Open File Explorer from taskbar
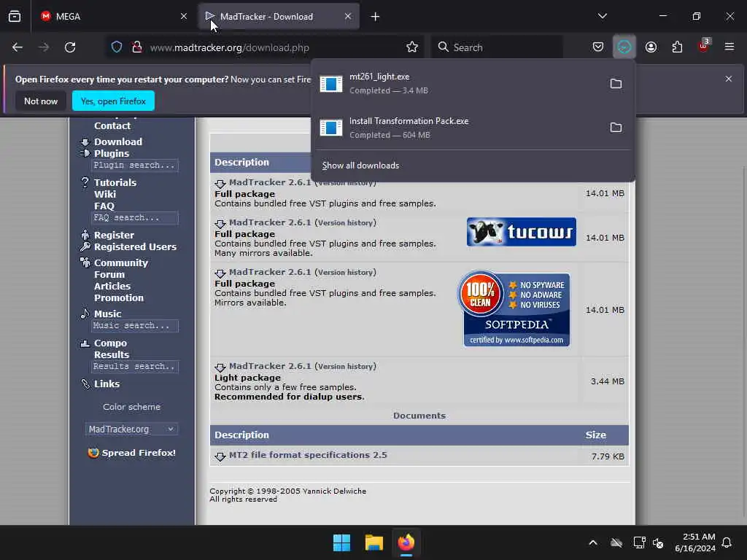 point(374,542)
